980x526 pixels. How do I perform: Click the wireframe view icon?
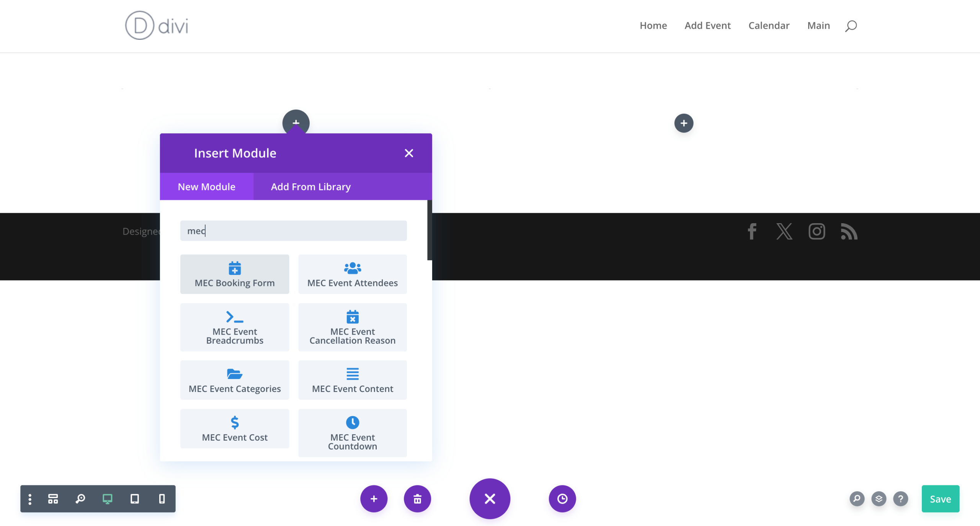[x=53, y=498]
